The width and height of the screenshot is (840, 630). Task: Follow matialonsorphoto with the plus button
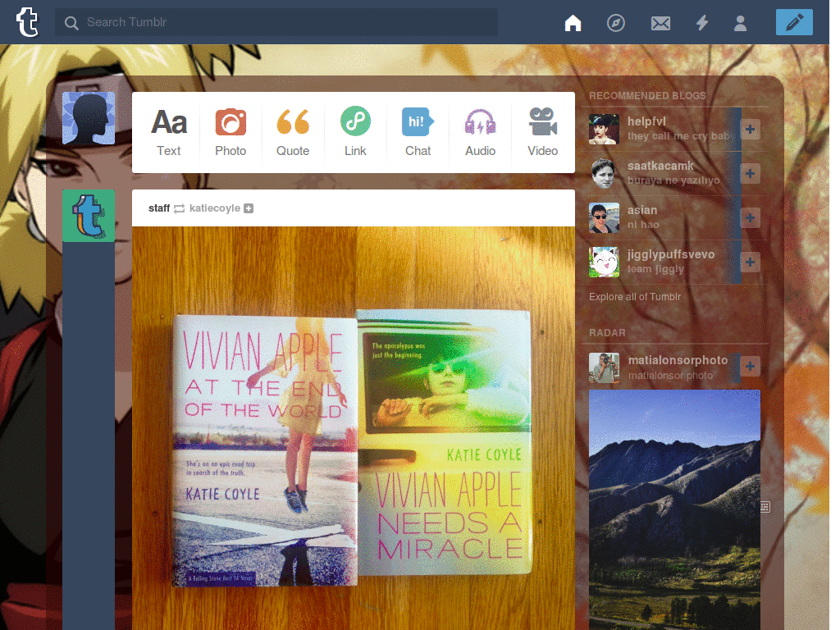[x=750, y=367]
